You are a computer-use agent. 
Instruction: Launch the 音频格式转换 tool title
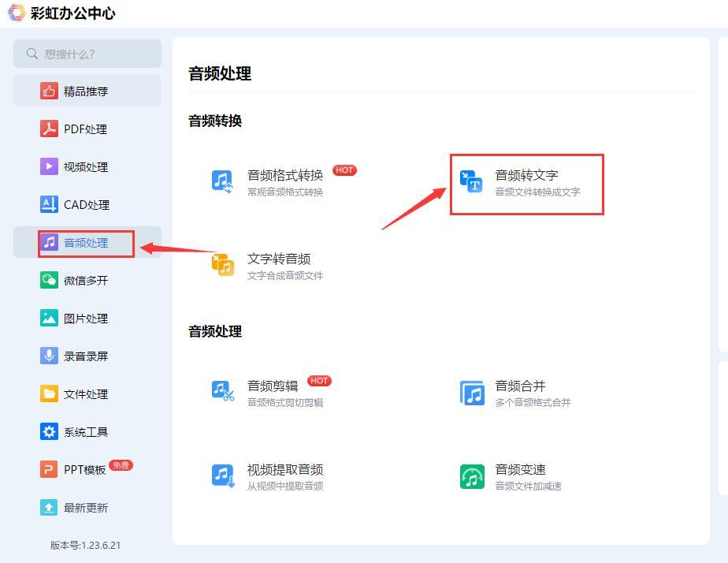tap(285, 175)
